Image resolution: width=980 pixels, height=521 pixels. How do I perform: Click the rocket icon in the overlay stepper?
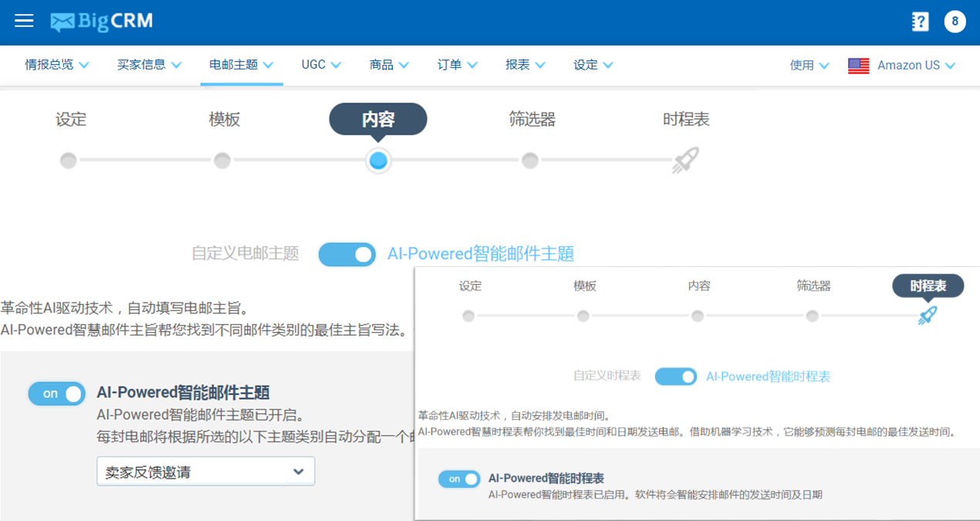[x=927, y=314]
